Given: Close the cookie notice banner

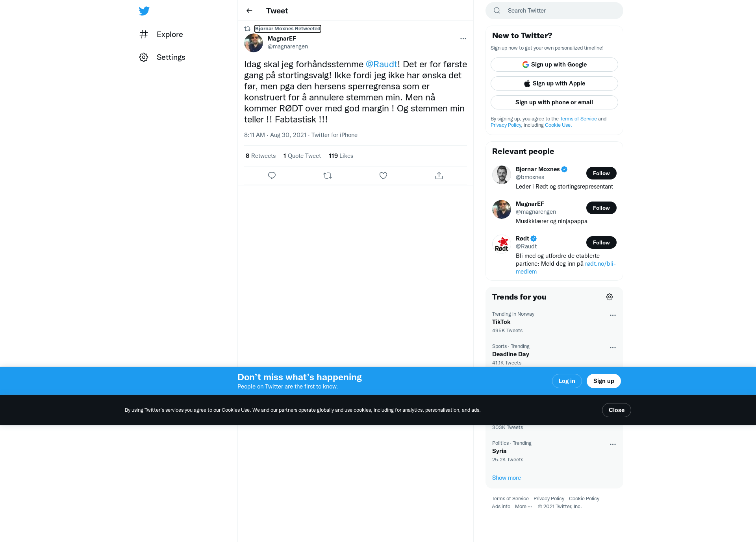Looking at the screenshot, I should pyautogui.click(x=617, y=410).
